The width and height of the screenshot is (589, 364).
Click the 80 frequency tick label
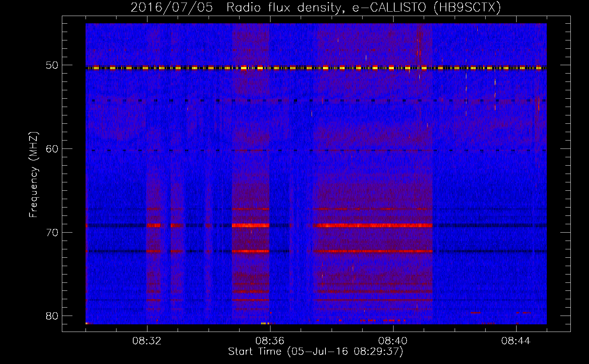52,316
